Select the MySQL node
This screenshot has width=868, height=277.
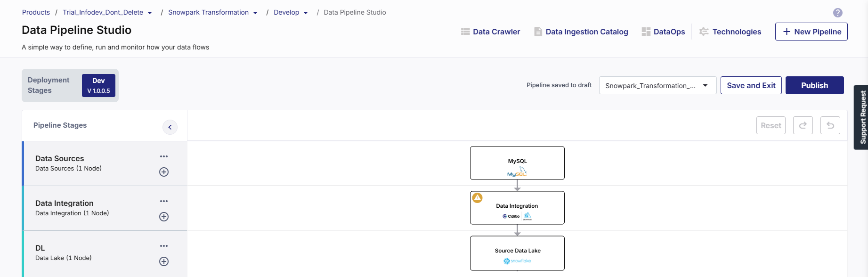pyautogui.click(x=517, y=163)
